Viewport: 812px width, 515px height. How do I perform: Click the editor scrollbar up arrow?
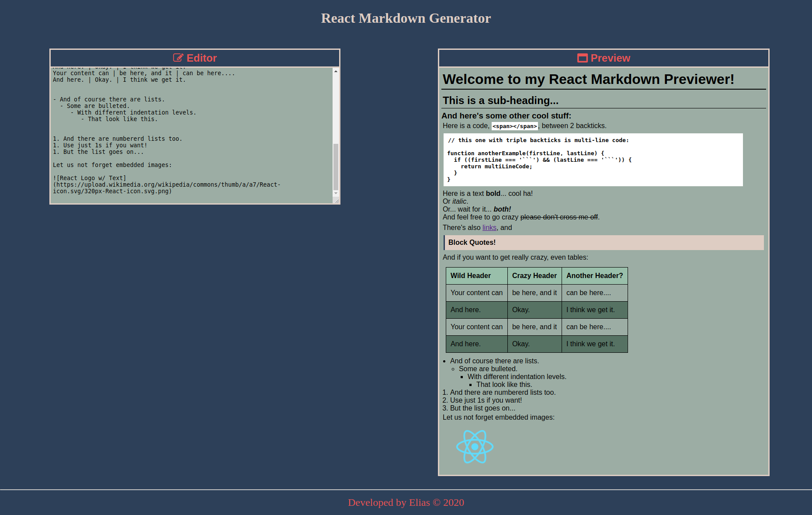(x=336, y=71)
